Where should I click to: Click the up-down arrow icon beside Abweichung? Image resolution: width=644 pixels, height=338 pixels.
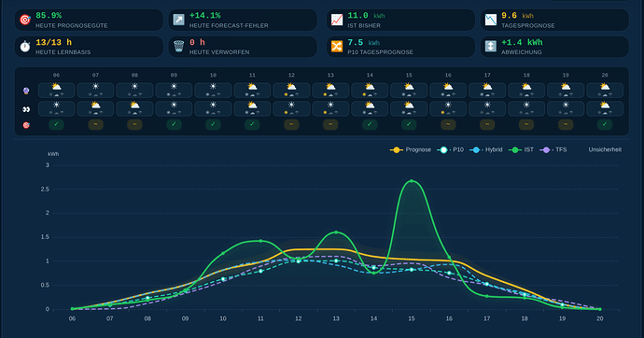(491, 47)
